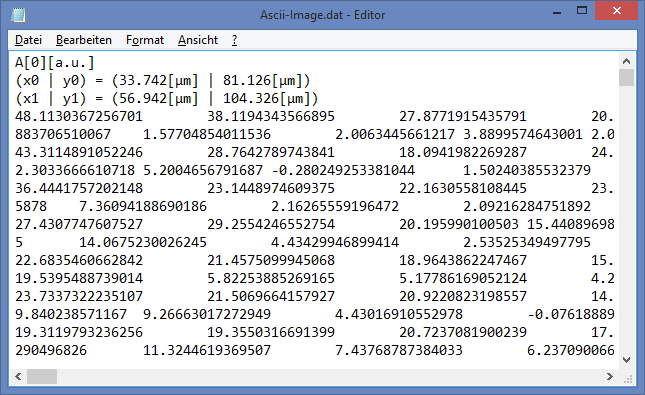The width and height of the screenshot is (645, 395).
Task: Close the Ascii-Image.dat Editor window
Action: pyautogui.click(x=617, y=11)
